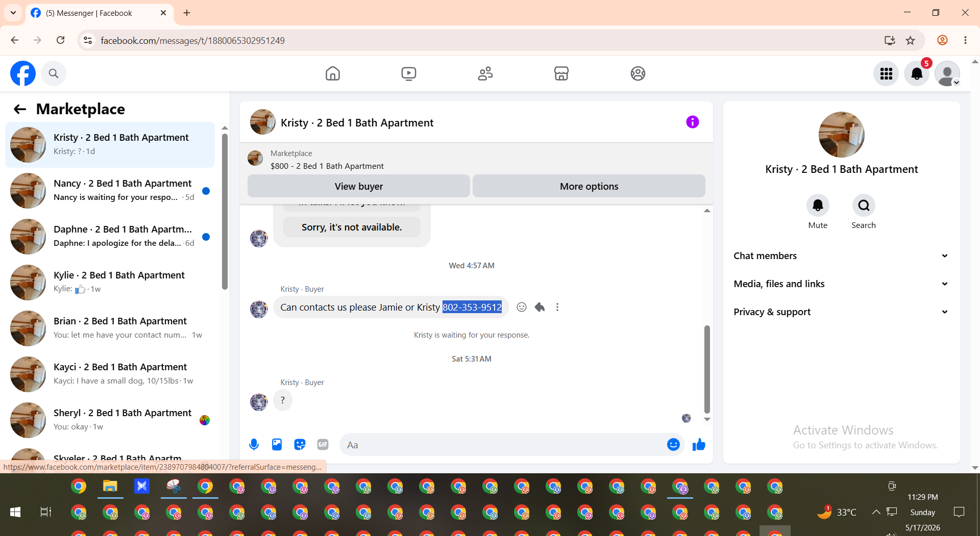980x536 pixels.
Task: Click the conversations list scrollbar
Action: (x=225, y=211)
